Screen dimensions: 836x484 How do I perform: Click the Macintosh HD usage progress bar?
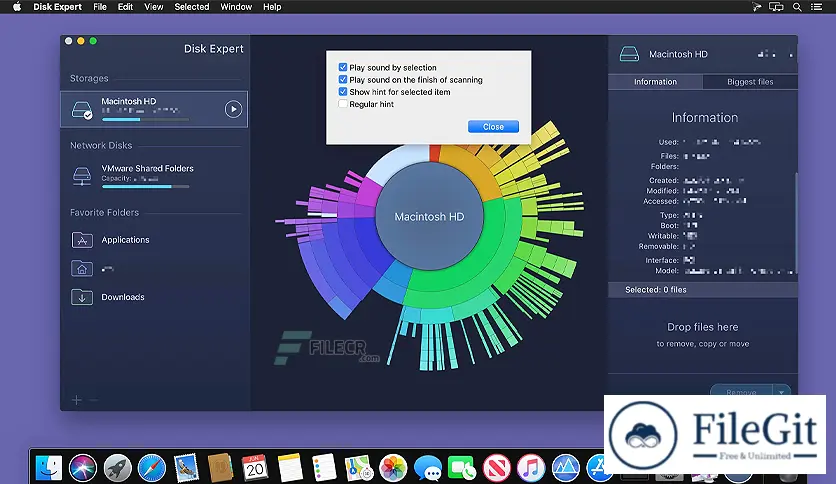point(145,119)
